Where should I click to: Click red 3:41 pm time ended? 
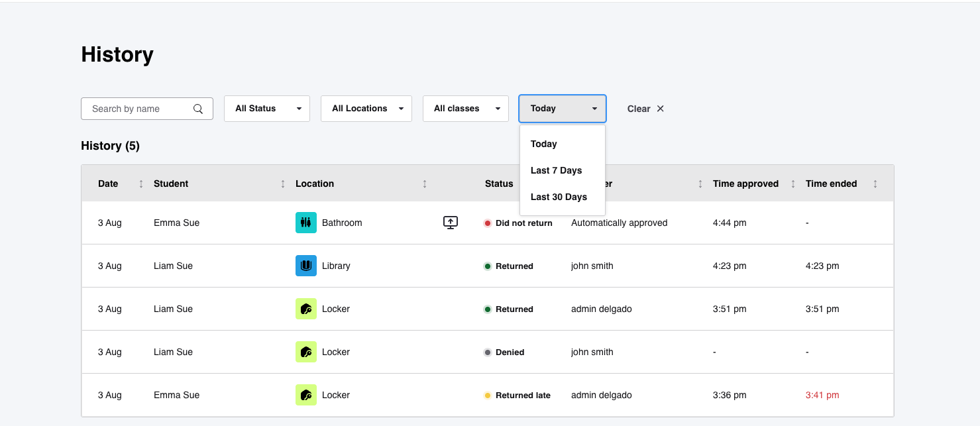[x=822, y=395]
